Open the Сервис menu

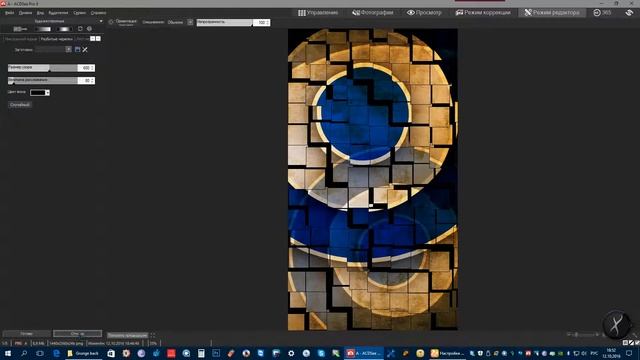pyautogui.click(x=80, y=13)
